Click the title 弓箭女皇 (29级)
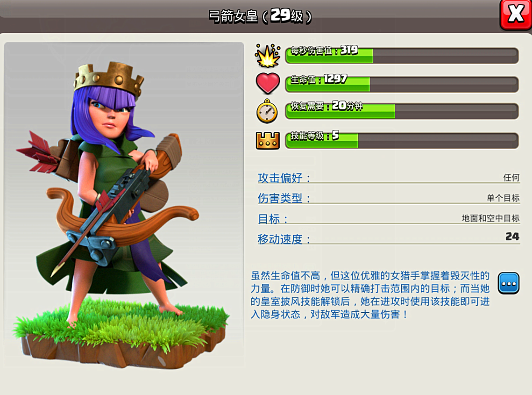Image resolution: width=532 pixels, height=395 pixels. click(260, 15)
